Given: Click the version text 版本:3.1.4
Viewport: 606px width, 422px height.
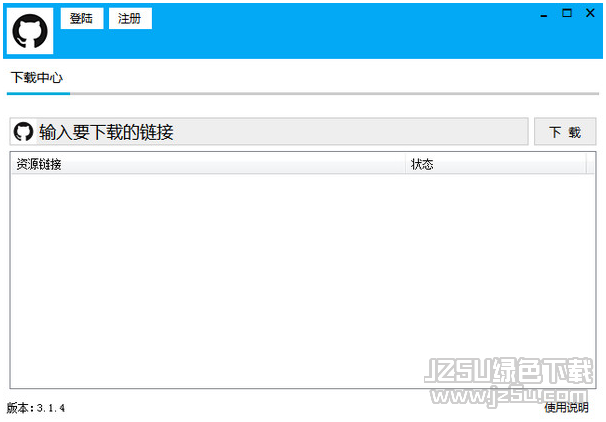Looking at the screenshot, I should pos(36,408).
